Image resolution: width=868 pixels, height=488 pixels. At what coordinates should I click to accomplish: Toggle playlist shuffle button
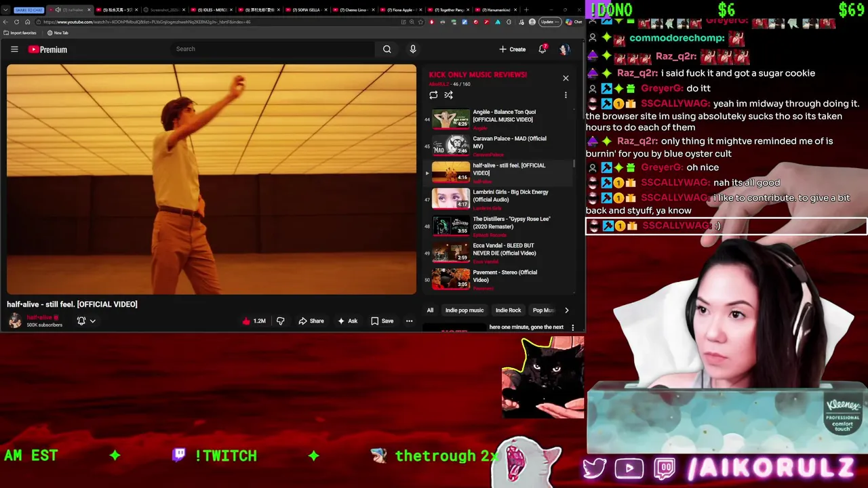(448, 95)
